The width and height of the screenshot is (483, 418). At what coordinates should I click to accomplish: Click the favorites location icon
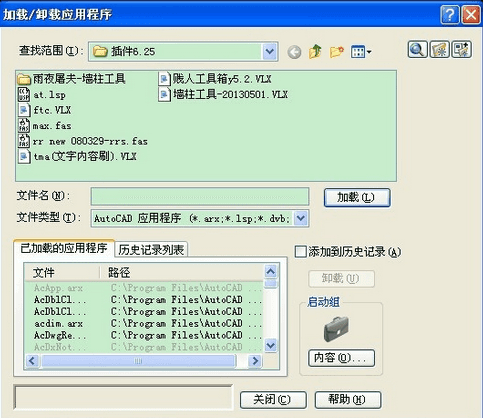coord(439,50)
